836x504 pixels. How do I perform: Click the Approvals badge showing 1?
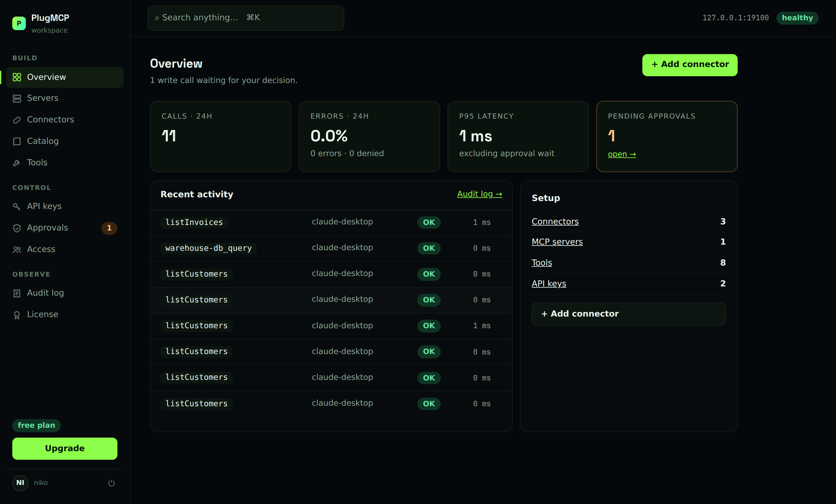(109, 228)
